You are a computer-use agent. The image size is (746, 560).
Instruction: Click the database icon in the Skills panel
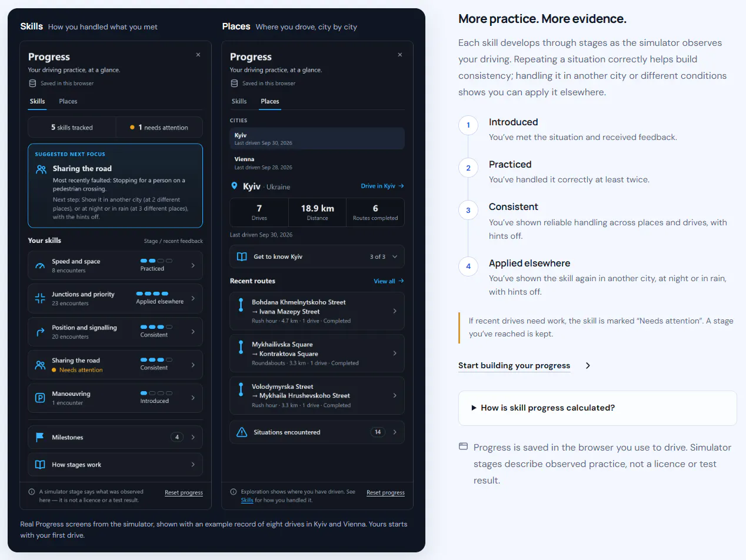tap(32, 84)
